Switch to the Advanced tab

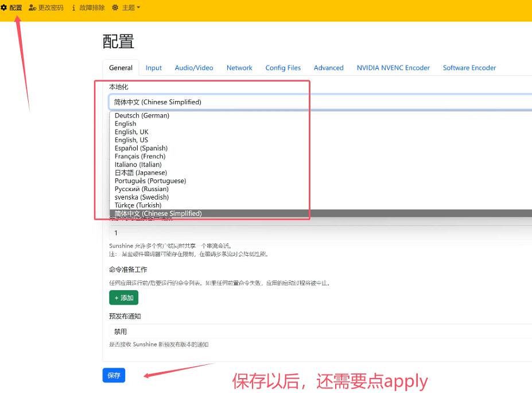(328, 68)
